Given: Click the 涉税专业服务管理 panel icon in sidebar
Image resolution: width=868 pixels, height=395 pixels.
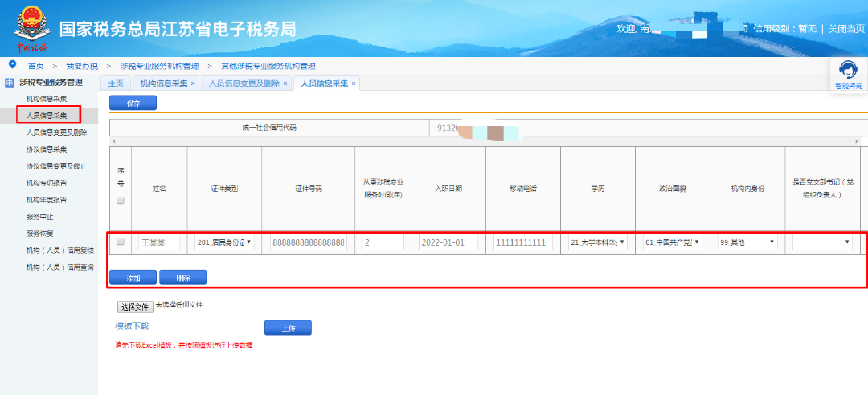Looking at the screenshot, I should point(10,82).
